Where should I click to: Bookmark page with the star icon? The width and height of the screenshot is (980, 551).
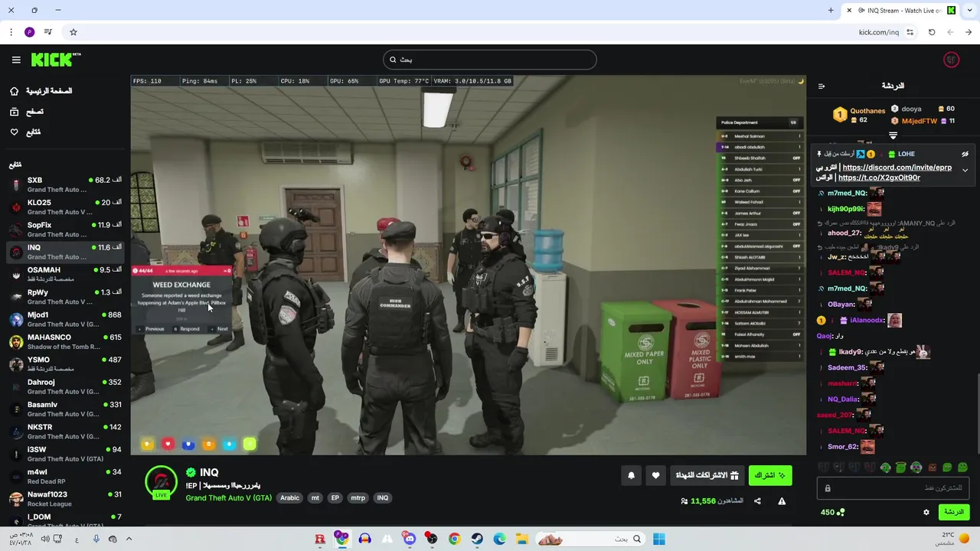73,32
